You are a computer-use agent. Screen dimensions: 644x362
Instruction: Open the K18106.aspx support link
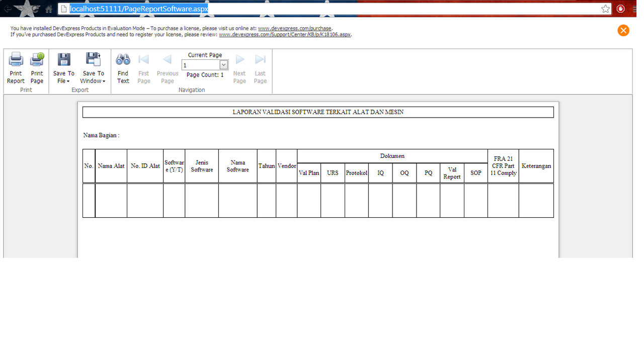(x=285, y=35)
